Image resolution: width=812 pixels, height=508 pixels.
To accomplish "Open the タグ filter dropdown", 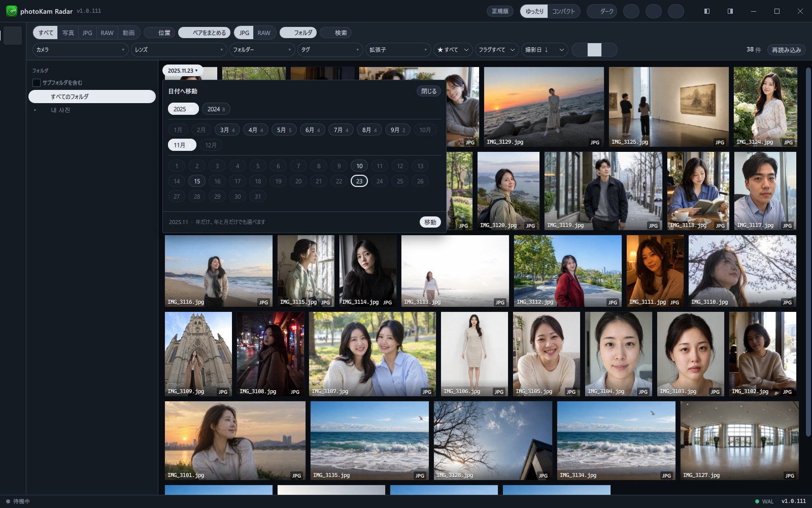I will [330, 50].
